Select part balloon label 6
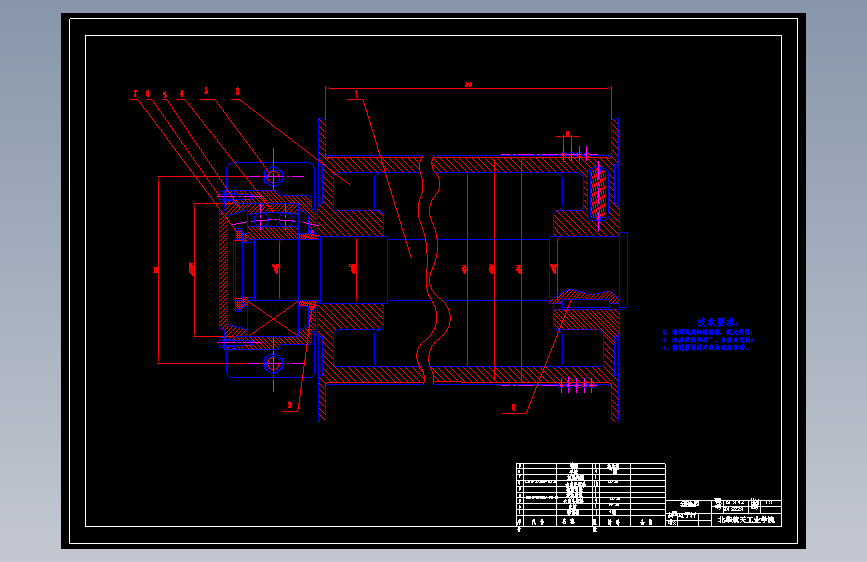 pyautogui.click(x=148, y=94)
